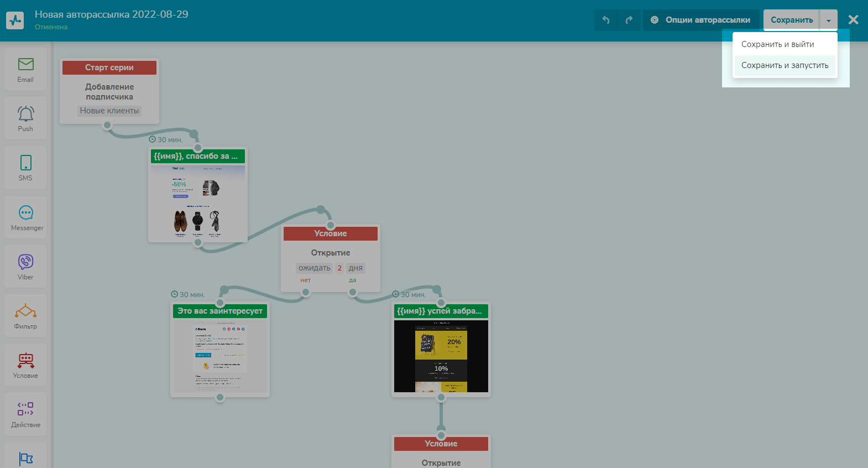Image resolution: width=868 pixels, height=468 pixels.
Task: Select the first Условие block header
Action: click(331, 233)
